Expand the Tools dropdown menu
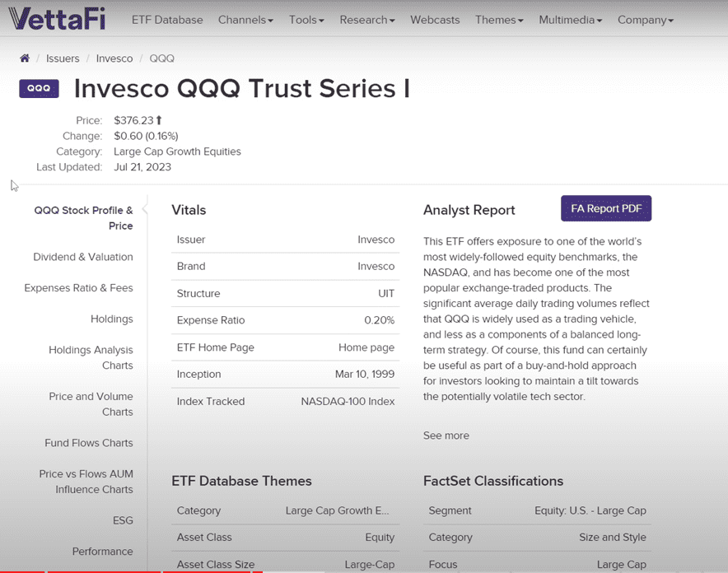This screenshot has height=573, width=728. [306, 20]
